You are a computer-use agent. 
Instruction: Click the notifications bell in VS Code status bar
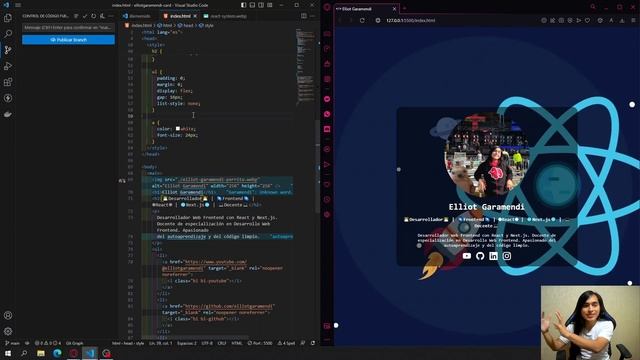313,343
